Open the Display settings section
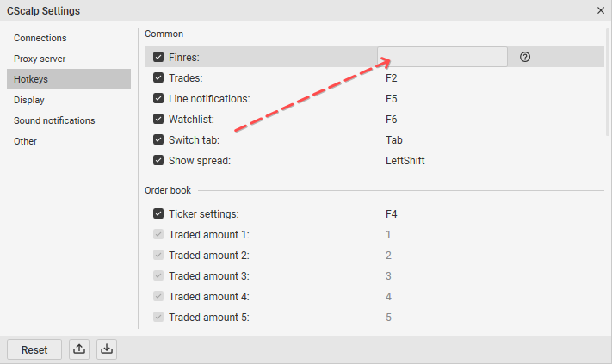 pyautogui.click(x=29, y=100)
